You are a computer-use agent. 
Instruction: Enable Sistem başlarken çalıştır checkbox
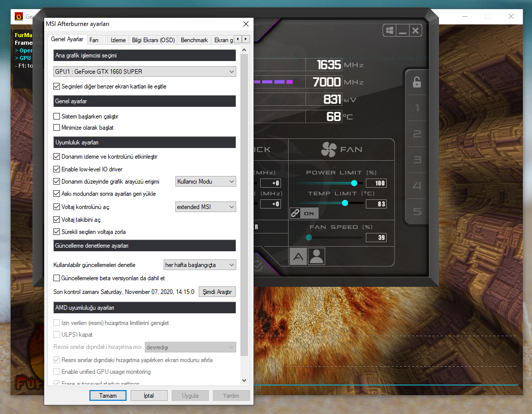[57, 116]
